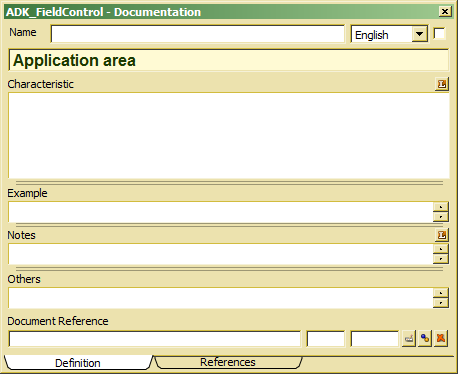
Task: Close the Documentation window
Action: click(x=445, y=12)
